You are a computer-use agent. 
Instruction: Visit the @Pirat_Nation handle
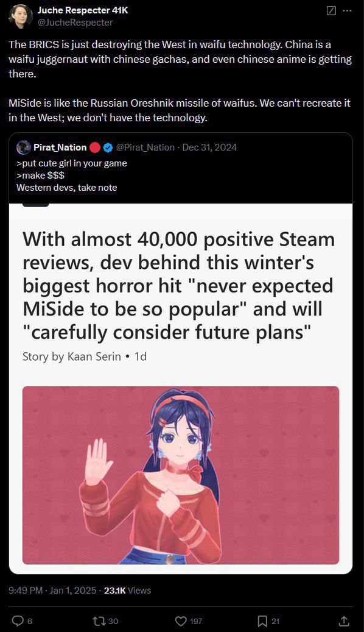(x=145, y=147)
